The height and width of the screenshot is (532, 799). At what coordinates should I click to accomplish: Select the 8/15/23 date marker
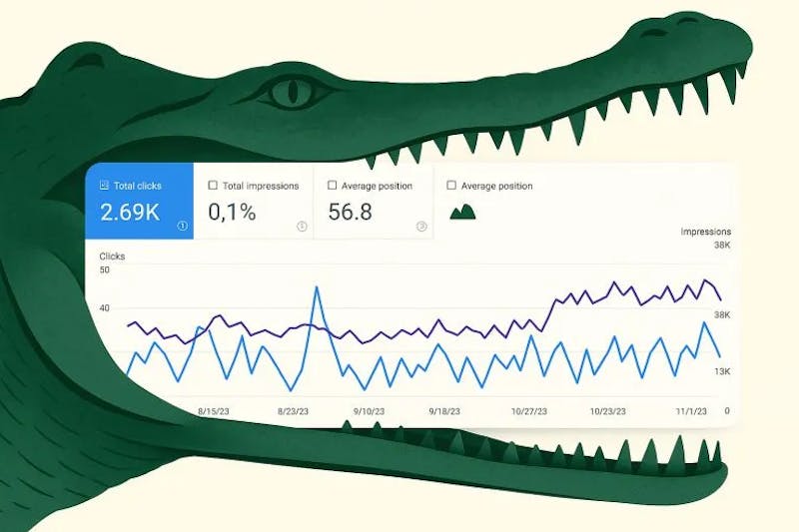(213, 411)
